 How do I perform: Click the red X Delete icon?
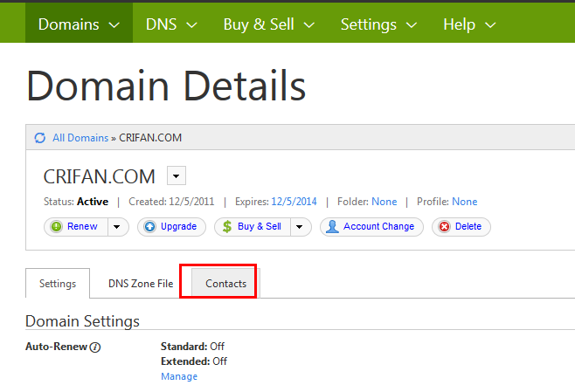point(445,227)
